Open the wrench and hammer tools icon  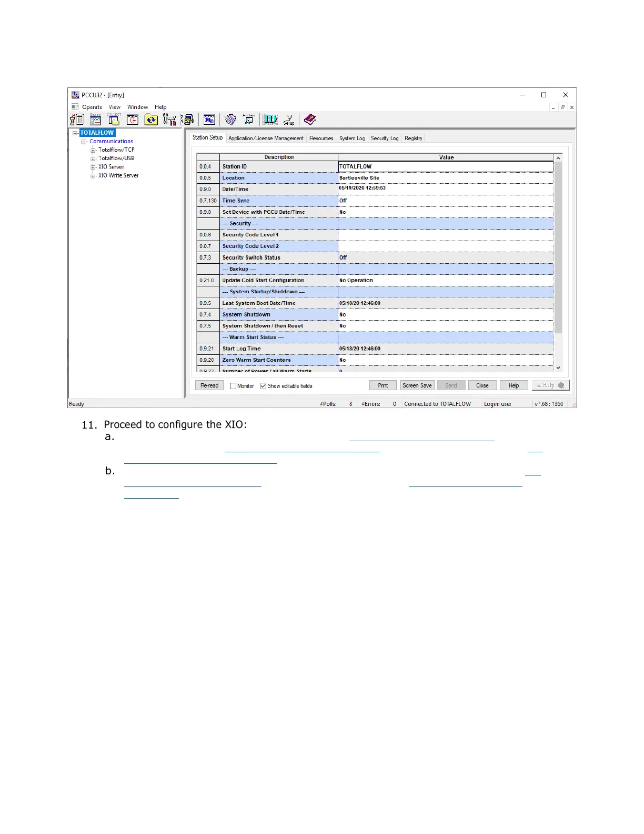[169, 120]
